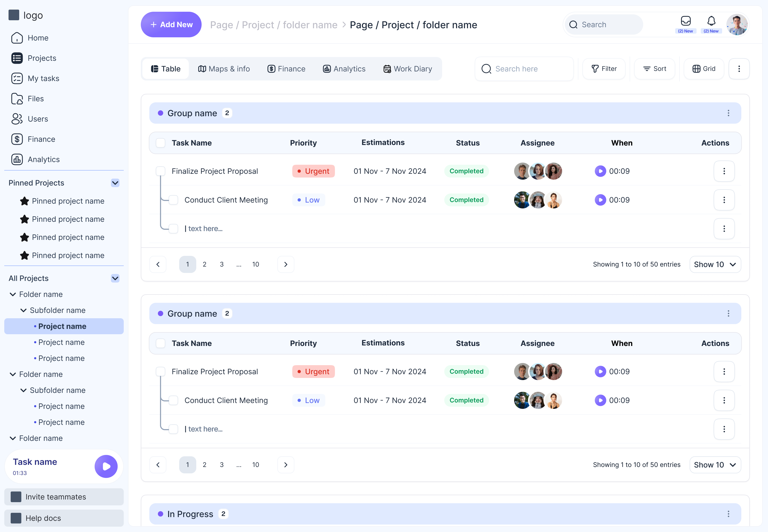Collapse the first Subfolder name
The image size is (768, 532).
23,310
